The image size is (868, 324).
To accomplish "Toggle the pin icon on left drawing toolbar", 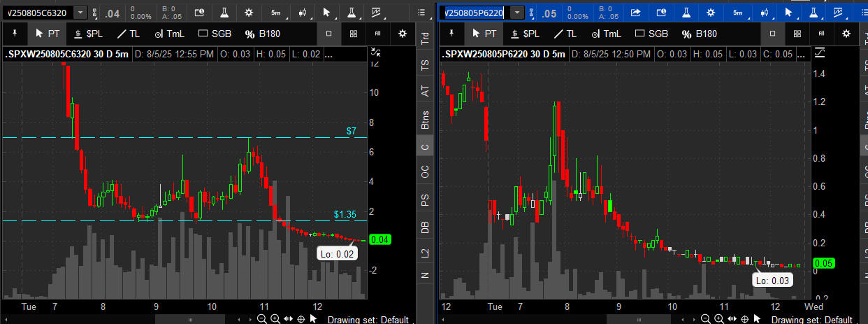I will pos(13,34).
